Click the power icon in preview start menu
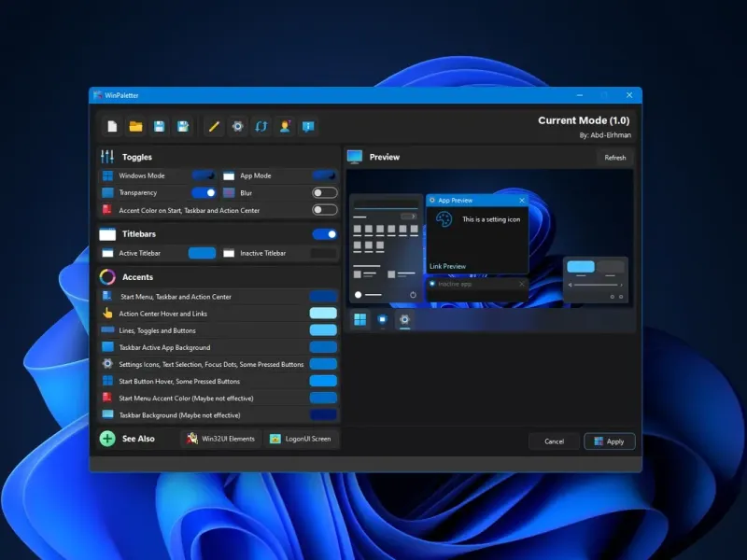This screenshot has height=560, width=747. (x=413, y=295)
